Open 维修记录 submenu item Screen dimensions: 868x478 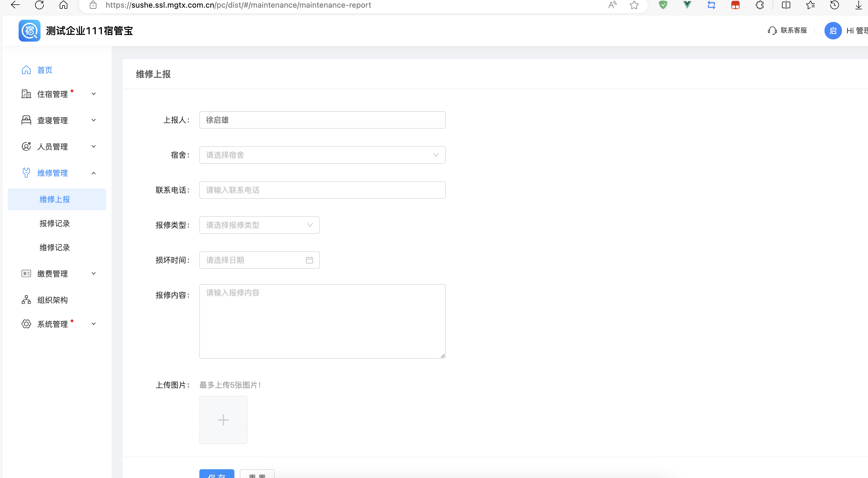(x=54, y=247)
